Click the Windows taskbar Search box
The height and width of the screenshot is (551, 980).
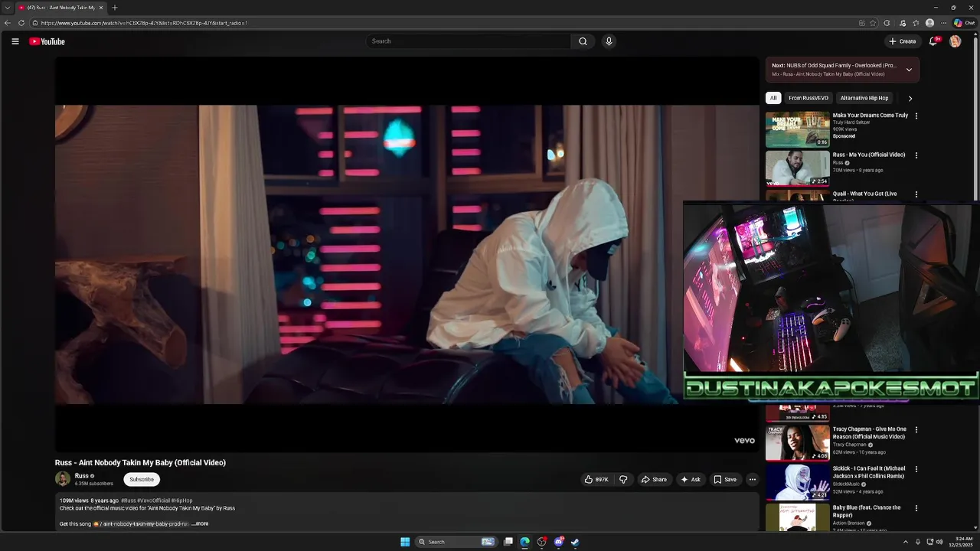point(456,542)
